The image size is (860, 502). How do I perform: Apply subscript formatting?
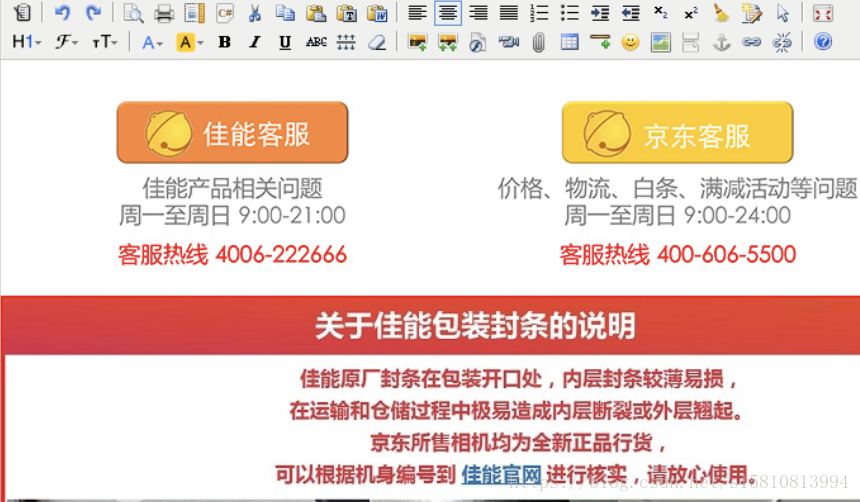[x=661, y=12]
